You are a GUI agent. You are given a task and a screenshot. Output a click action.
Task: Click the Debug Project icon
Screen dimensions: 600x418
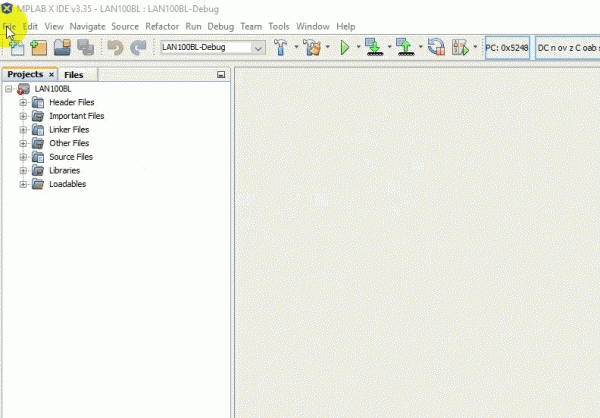pos(460,47)
